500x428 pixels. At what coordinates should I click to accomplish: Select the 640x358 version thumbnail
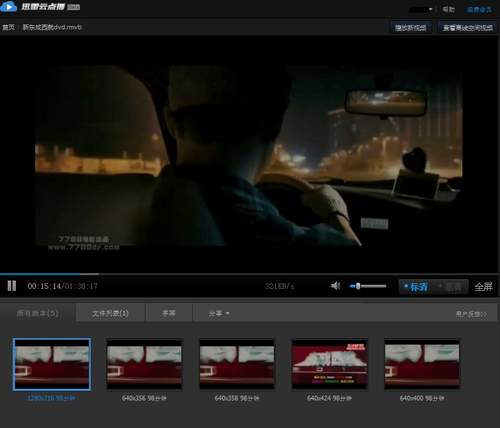pos(237,364)
